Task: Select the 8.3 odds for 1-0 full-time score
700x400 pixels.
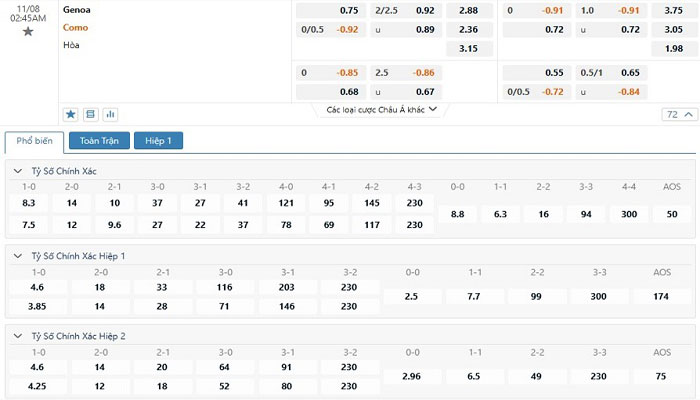Action: pos(29,203)
